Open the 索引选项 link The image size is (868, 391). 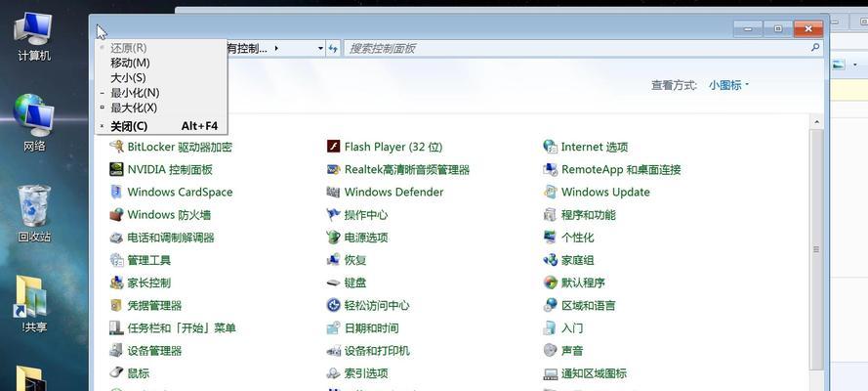click(x=366, y=373)
